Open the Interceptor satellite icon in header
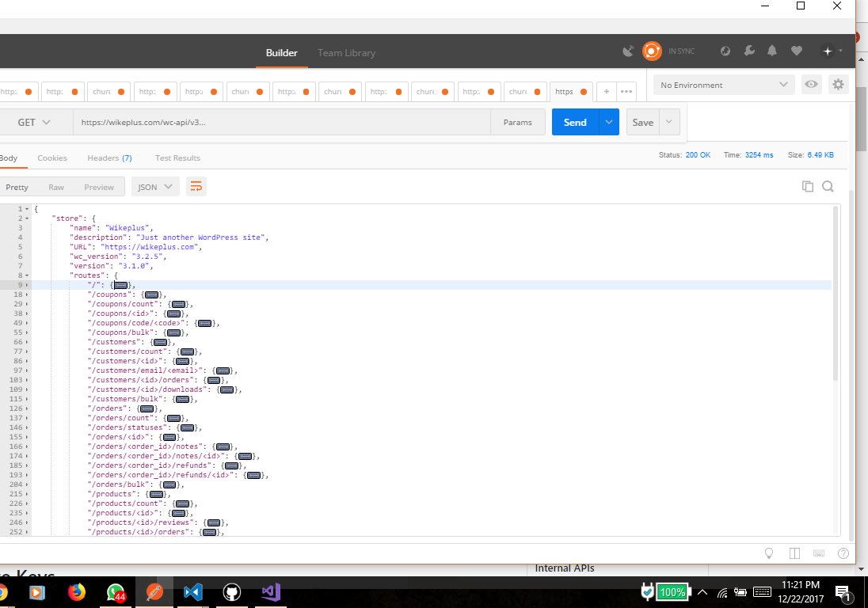 [628, 51]
